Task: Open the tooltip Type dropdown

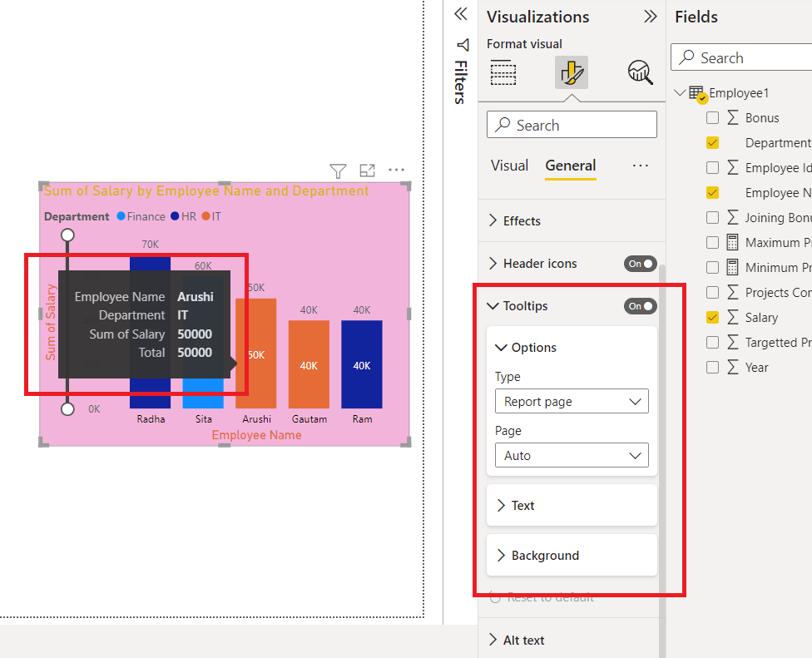Action: [572, 401]
